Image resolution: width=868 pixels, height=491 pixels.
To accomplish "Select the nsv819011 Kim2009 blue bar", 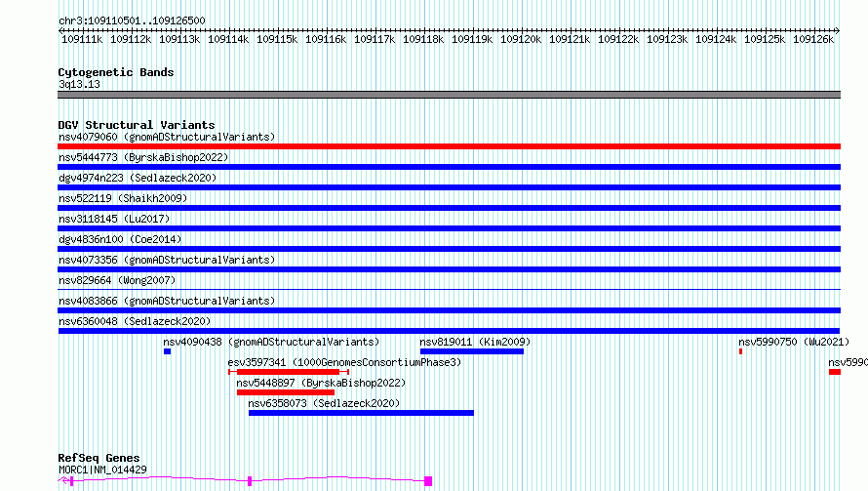I will coord(472,351).
